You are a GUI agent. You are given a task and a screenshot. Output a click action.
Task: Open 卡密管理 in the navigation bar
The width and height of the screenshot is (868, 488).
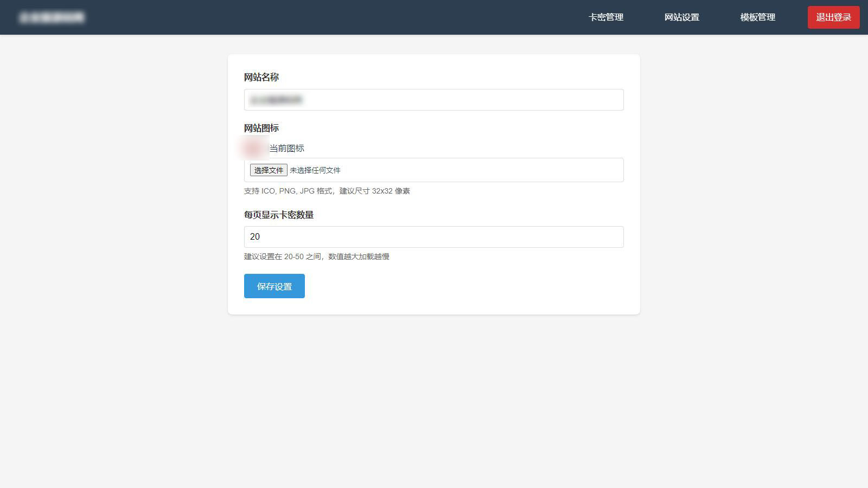[606, 17]
